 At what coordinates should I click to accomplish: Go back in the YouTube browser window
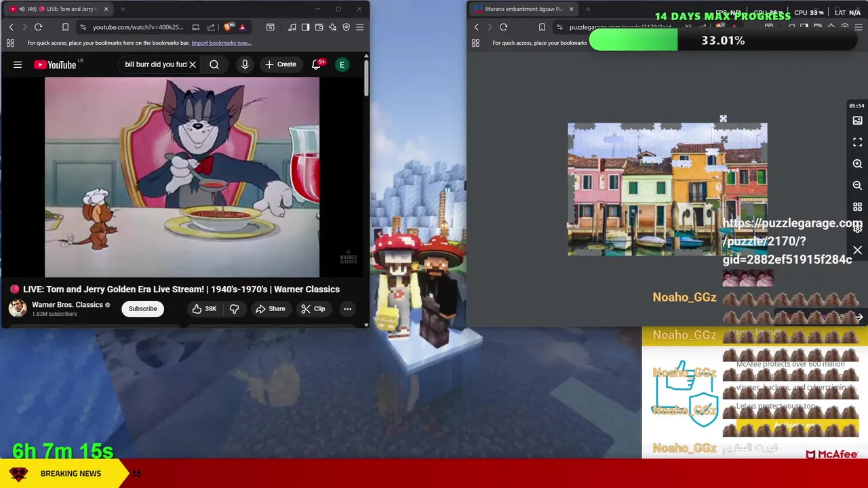(x=11, y=27)
